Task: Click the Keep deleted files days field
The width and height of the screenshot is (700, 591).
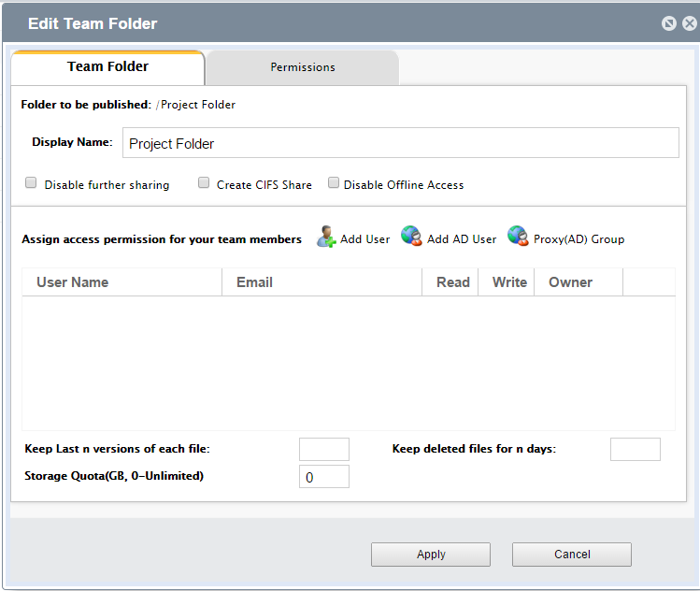Action: pos(635,449)
